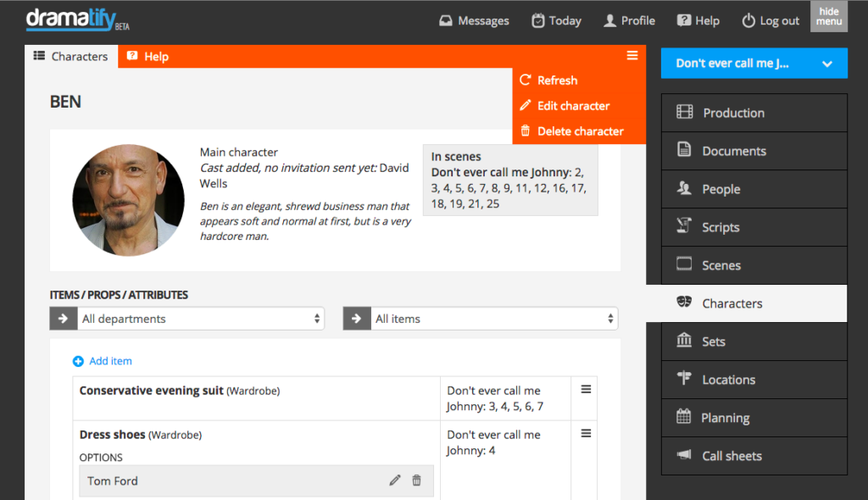Open the All items dropdown
Image resolution: width=868 pixels, height=500 pixels.
(494, 319)
